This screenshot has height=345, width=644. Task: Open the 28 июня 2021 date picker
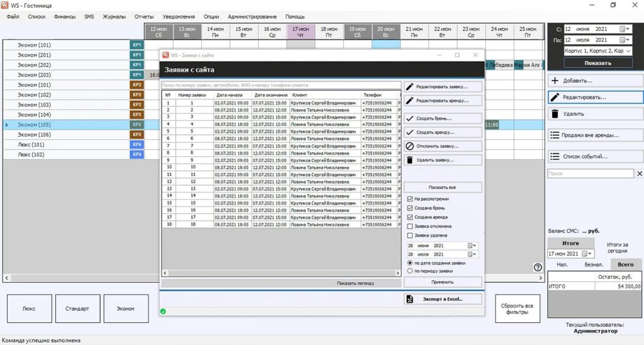coord(472,246)
